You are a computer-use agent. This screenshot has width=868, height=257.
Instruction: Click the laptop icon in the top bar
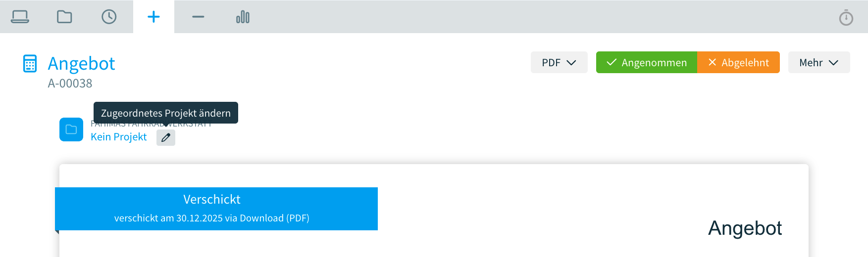20,17
